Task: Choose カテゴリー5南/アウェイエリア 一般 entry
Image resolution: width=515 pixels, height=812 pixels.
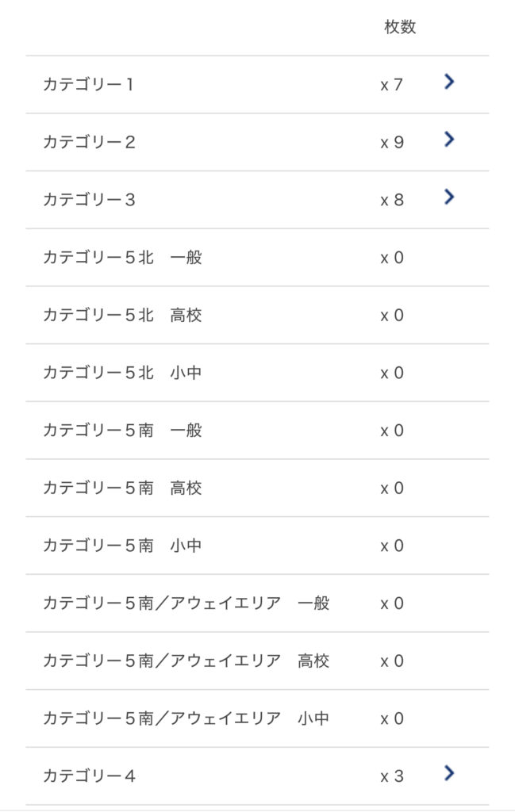Action: tap(186, 603)
